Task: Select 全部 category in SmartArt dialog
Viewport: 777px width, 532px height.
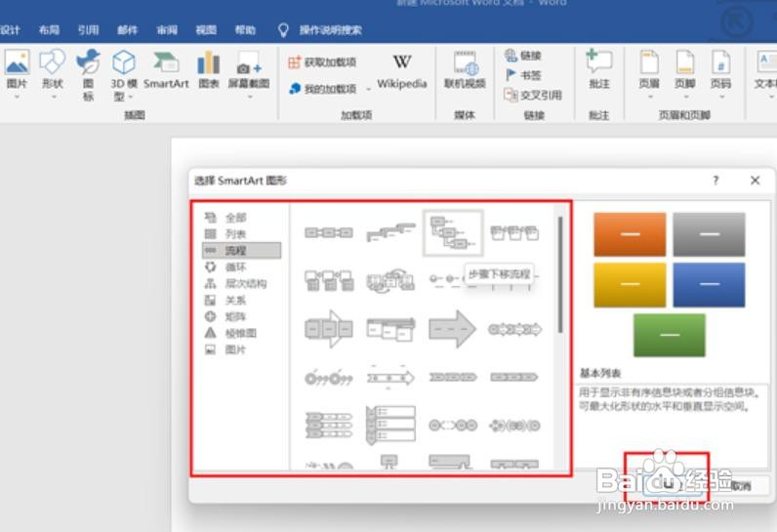Action: pyautogui.click(x=241, y=218)
